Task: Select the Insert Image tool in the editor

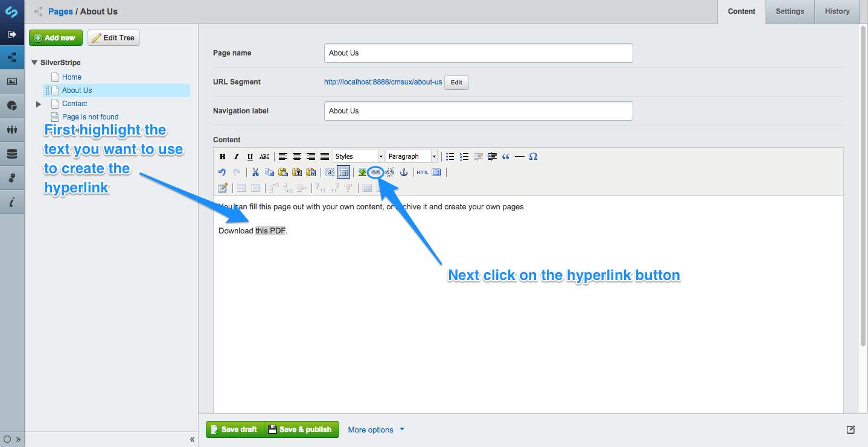Action: point(362,172)
